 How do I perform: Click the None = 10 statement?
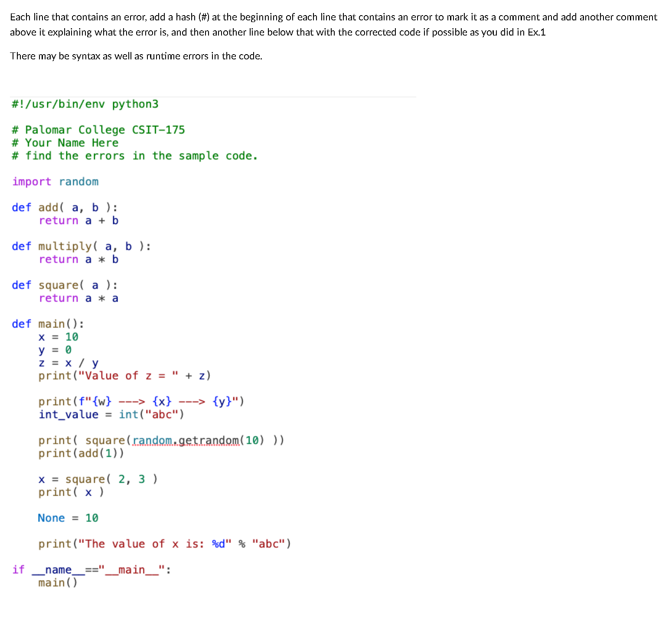[68, 517]
